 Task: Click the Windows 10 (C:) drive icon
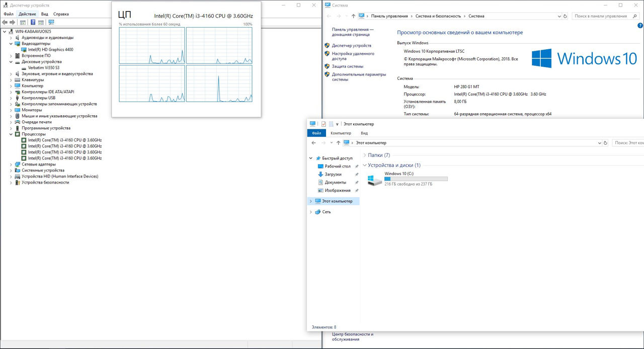(374, 180)
